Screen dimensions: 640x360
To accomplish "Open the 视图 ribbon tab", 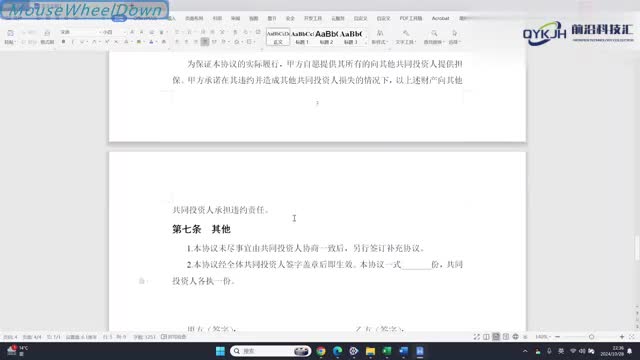I will [x=253, y=18].
